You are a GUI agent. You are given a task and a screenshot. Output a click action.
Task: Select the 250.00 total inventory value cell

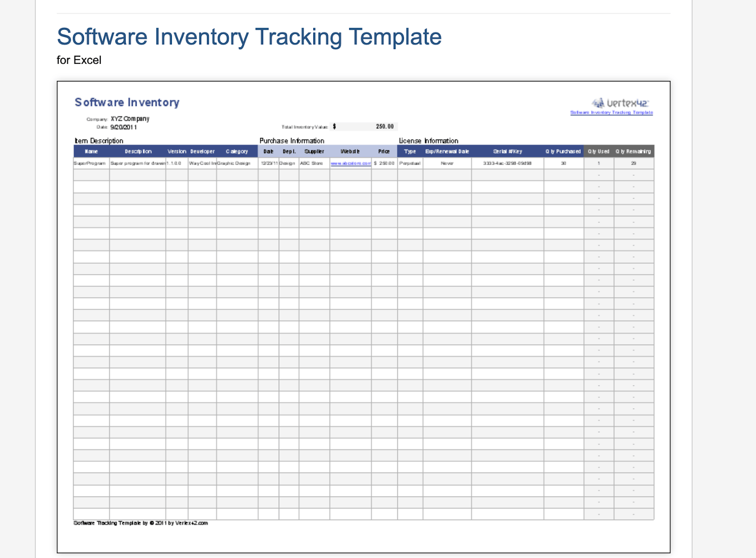[x=364, y=127]
